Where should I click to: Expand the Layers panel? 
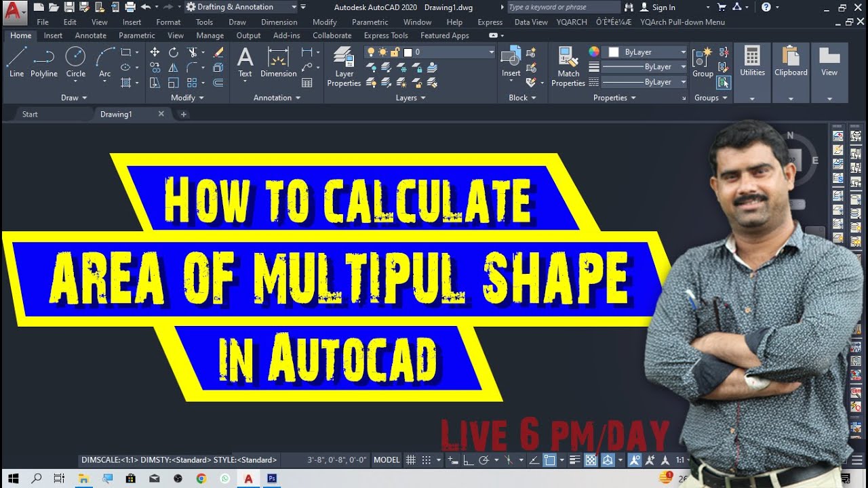(410, 98)
